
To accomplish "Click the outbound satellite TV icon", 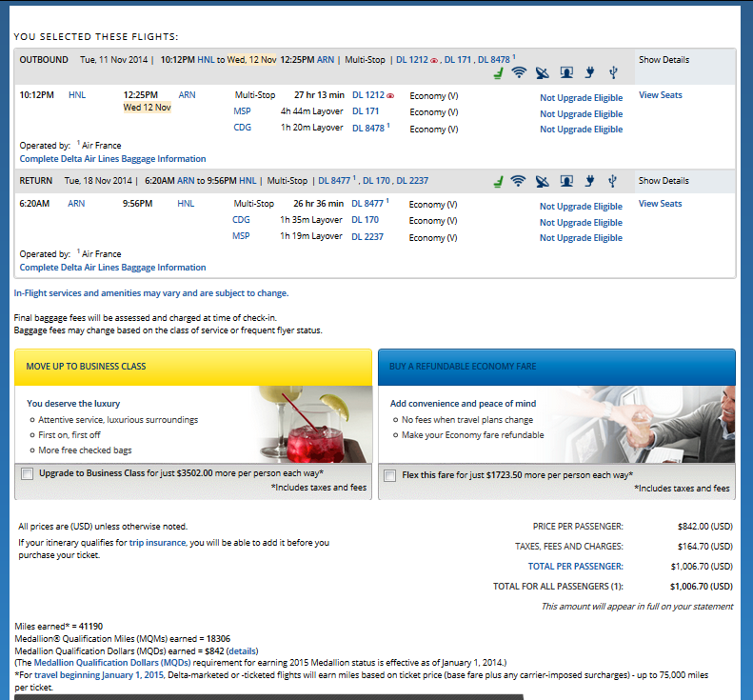I will [543, 72].
